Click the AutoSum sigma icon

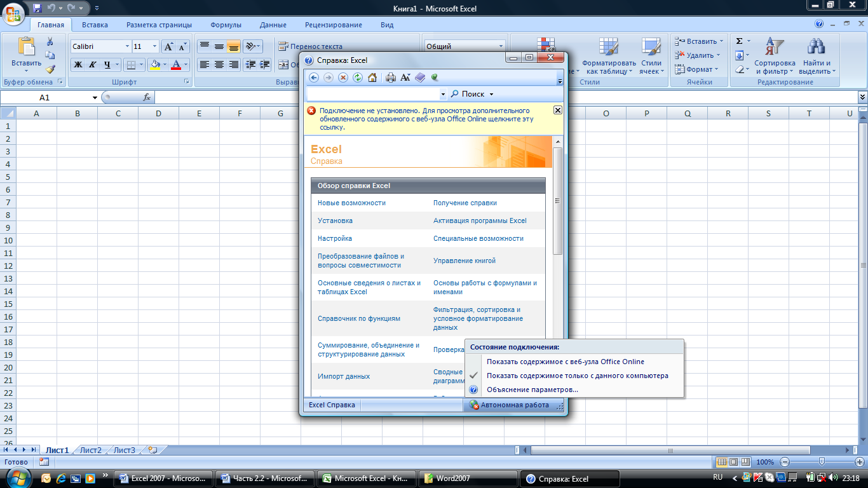pos(739,41)
